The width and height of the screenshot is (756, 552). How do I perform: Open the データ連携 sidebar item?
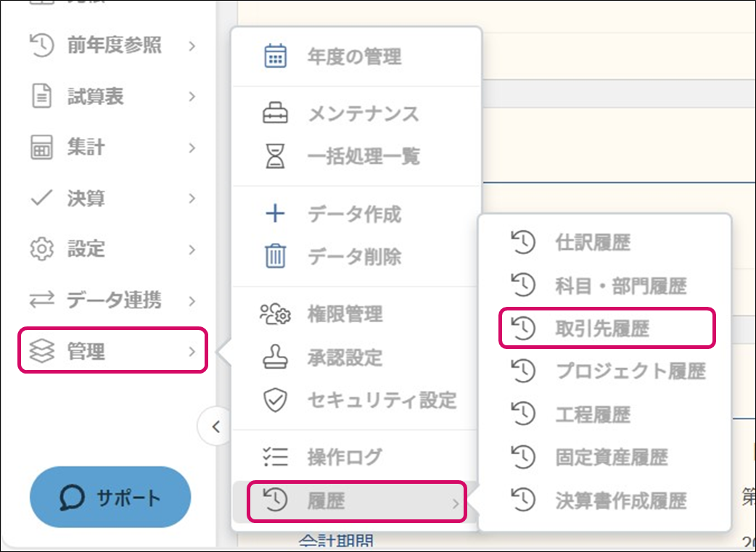112,300
